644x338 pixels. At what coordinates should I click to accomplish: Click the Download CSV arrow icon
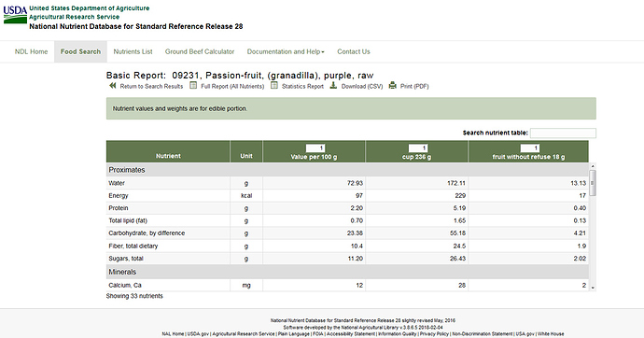[333, 85]
